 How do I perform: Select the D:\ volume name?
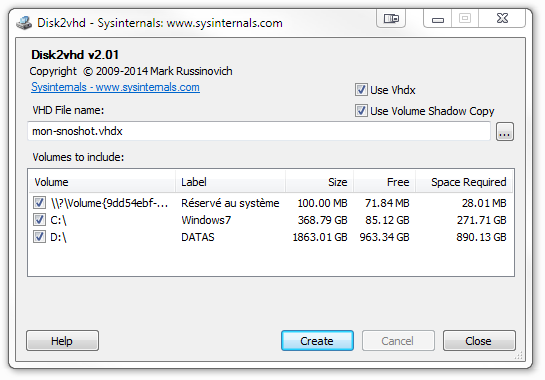coord(58,237)
